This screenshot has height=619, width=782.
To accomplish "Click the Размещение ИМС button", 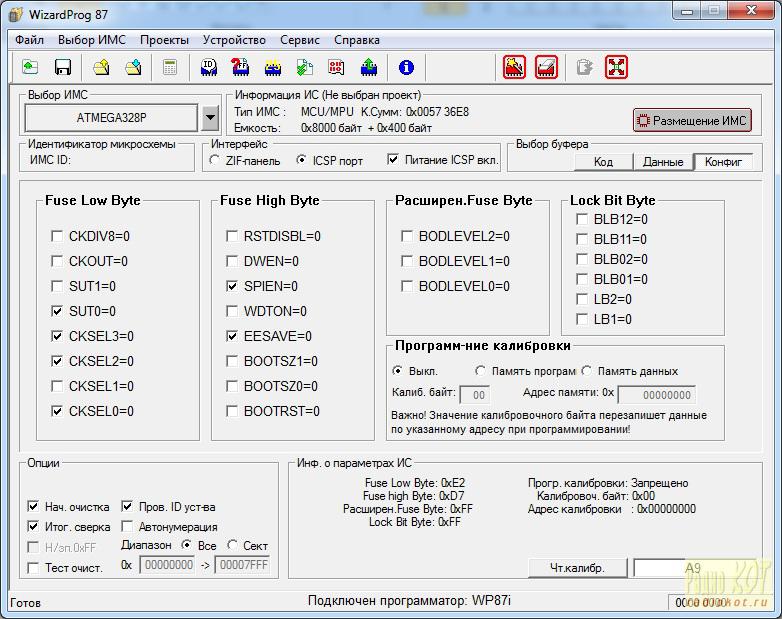I will click(692, 121).
